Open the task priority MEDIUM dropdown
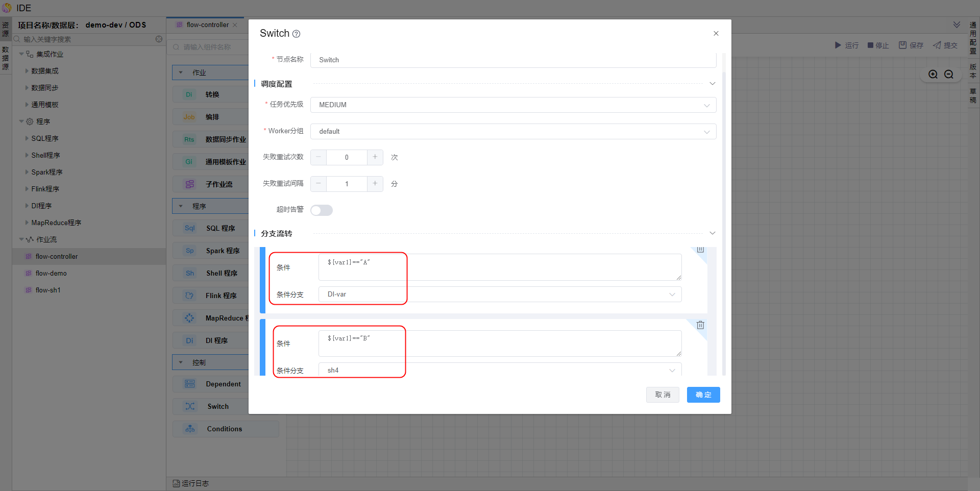 (513, 105)
